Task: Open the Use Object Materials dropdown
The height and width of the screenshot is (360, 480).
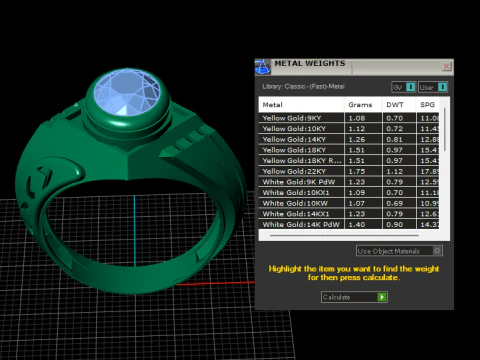Action: point(399,251)
